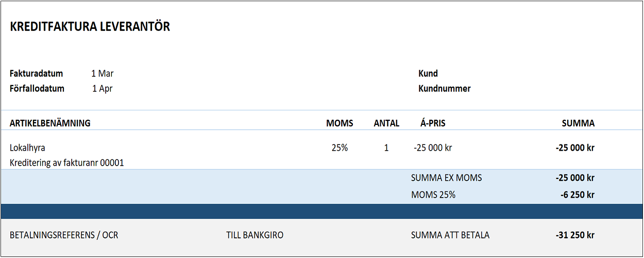644x258 pixels.
Task: Click the -6 250 kr VAT amount
Action: (577, 195)
